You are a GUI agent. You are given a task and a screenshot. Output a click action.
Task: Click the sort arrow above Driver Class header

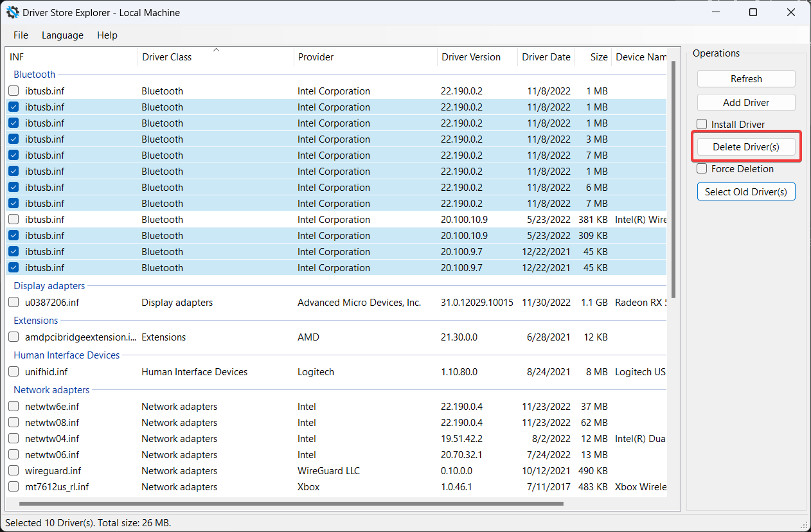216,49
